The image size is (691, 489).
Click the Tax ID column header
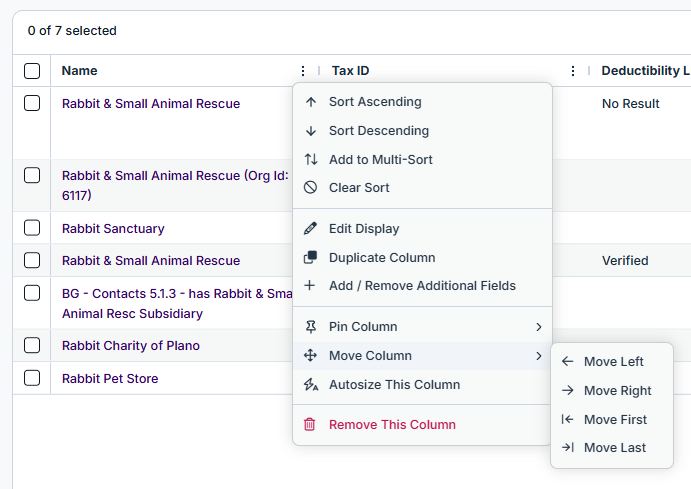click(x=350, y=71)
